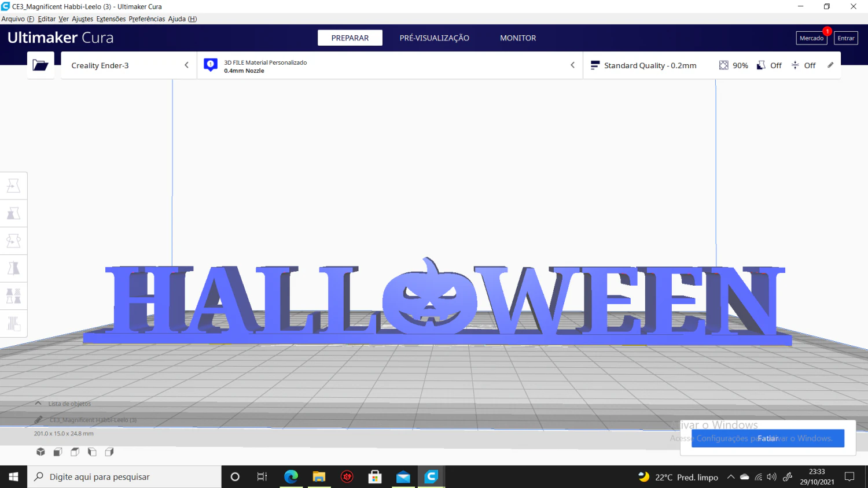Select CE3_Magnificent Habbi-Leelo (3) in object list
Viewport: 868px width, 488px height.
coord(93,420)
